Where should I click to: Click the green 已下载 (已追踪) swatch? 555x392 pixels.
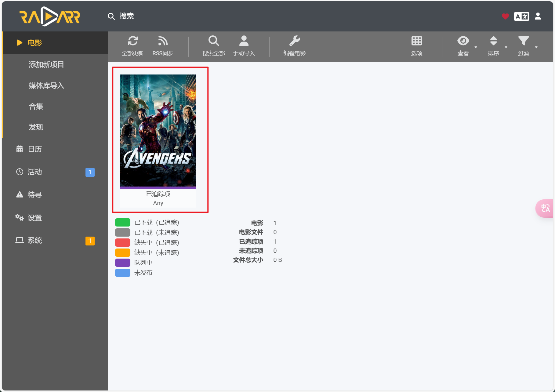pyautogui.click(x=123, y=222)
